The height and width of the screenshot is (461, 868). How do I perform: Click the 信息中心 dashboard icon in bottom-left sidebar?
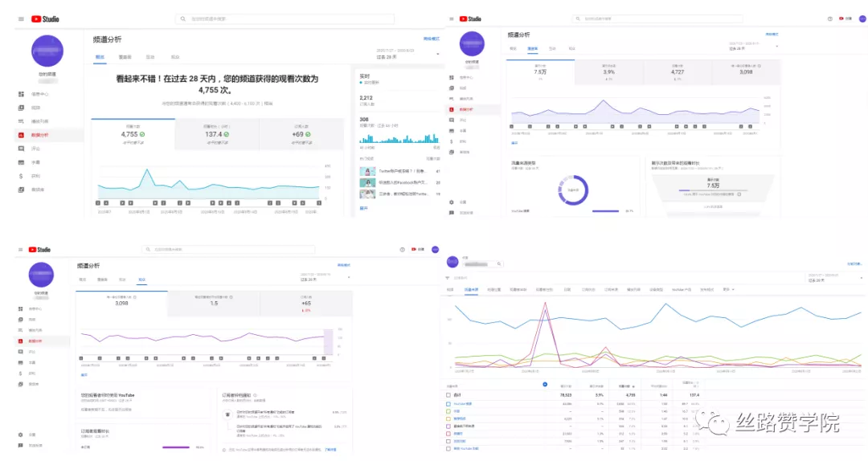point(21,308)
